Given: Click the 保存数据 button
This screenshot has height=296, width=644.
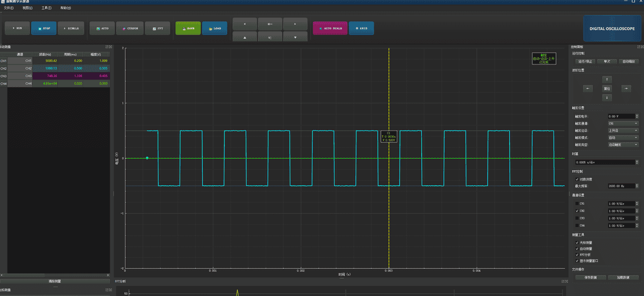Looking at the screenshot, I should click(x=590, y=277).
